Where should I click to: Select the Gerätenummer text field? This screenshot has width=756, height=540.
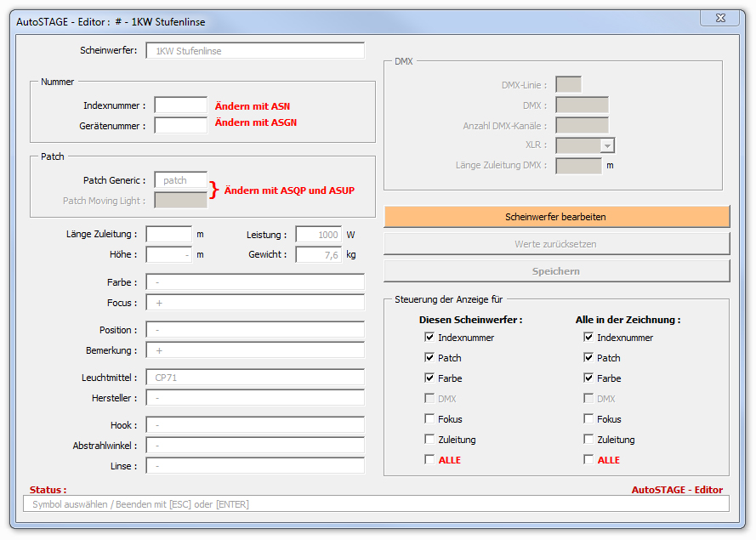pos(180,126)
